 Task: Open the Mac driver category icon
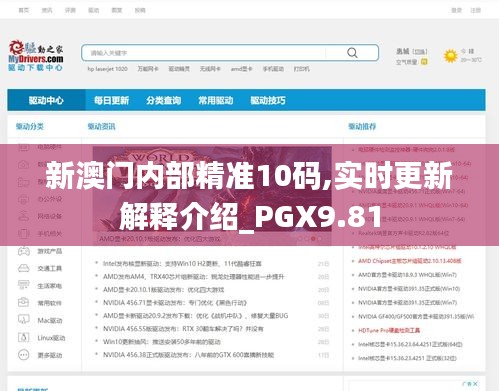(23, 320)
